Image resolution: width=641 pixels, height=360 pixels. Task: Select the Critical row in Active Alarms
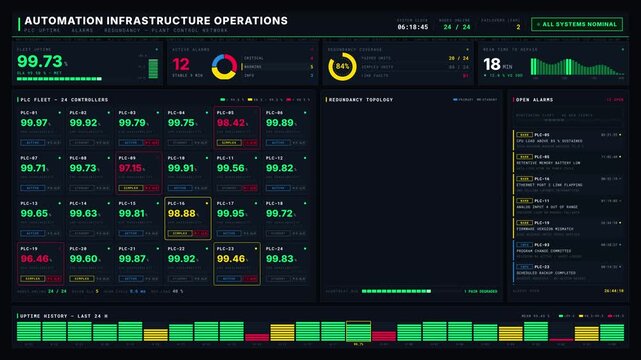tap(278, 58)
